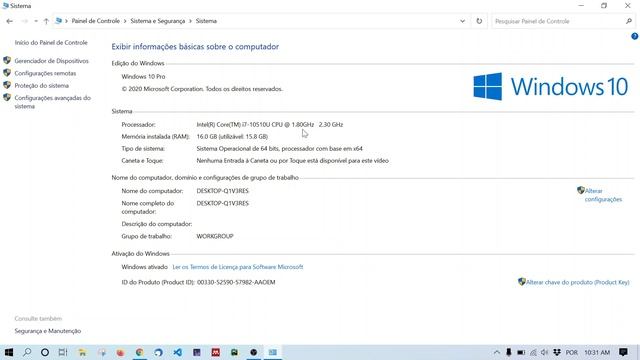Expand the address bar history dropdown
Screen dimensions: 640x360
click(x=462, y=21)
